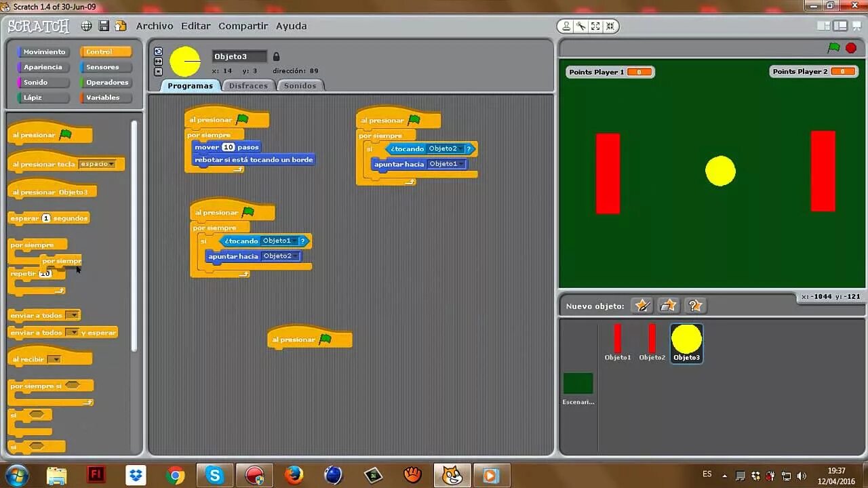This screenshot has width=868, height=488.
Task: Open the Windows Start menu
Action: (16, 475)
